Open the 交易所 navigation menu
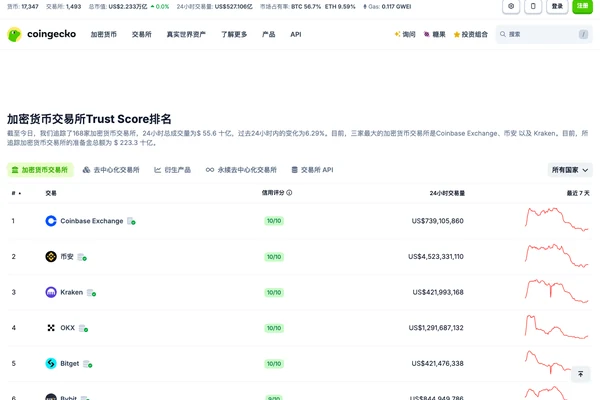 coord(142,34)
